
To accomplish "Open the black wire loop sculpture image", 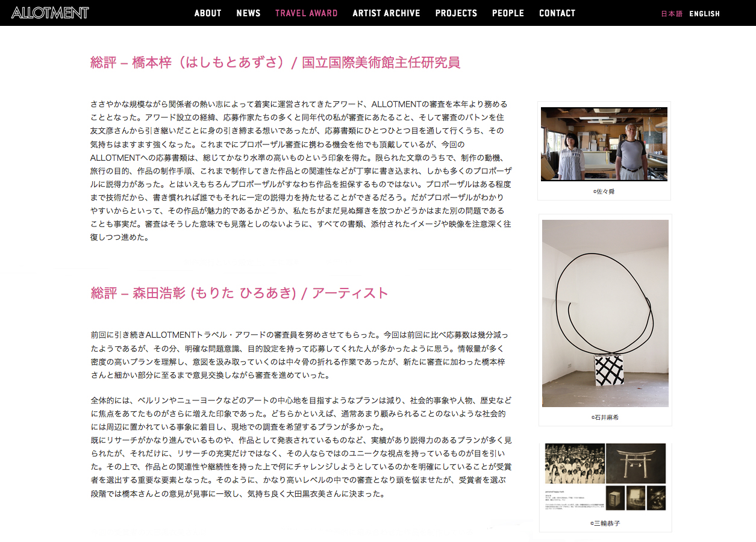I will pos(605,313).
